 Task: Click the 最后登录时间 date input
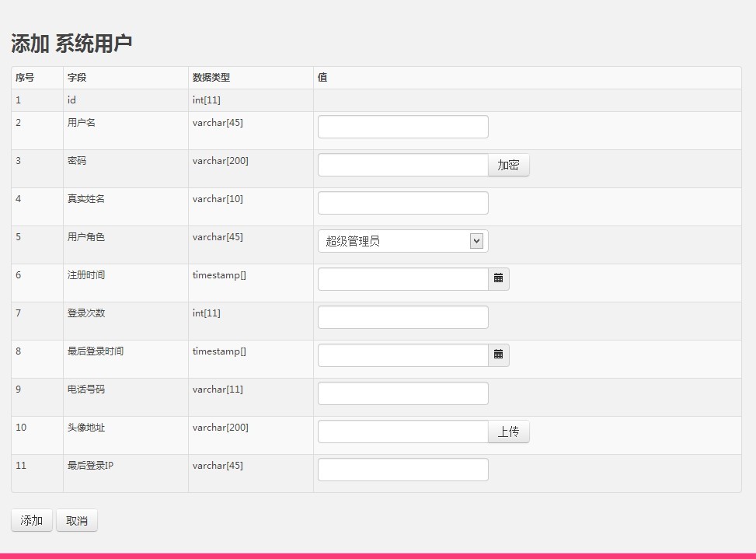point(402,355)
